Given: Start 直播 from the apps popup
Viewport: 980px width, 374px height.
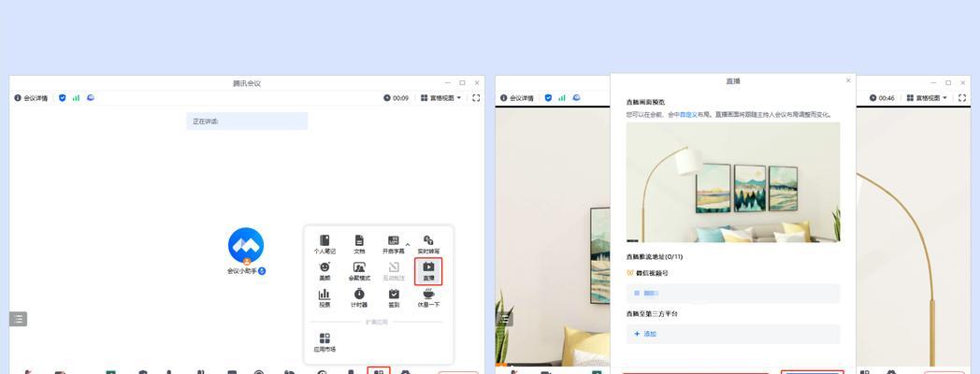Looking at the screenshot, I should click(428, 271).
